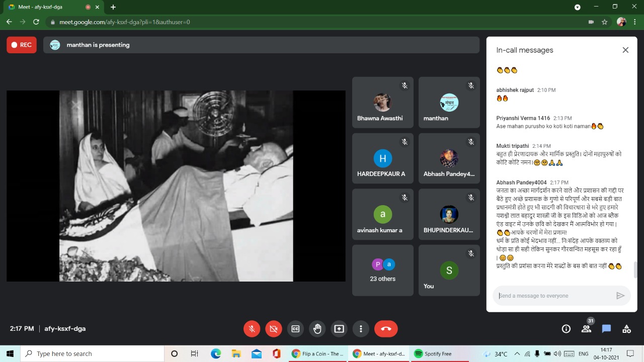Click the present now screen-share icon

[x=339, y=329]
